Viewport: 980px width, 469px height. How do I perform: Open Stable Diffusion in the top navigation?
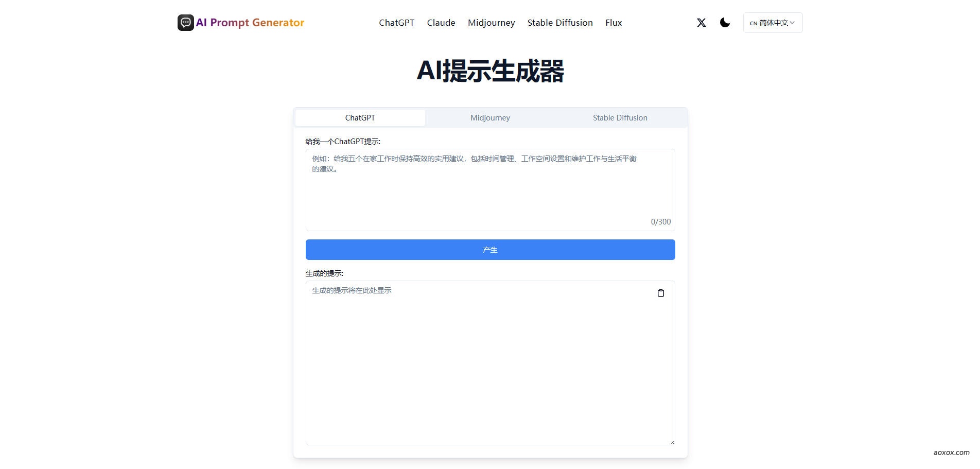560,23
